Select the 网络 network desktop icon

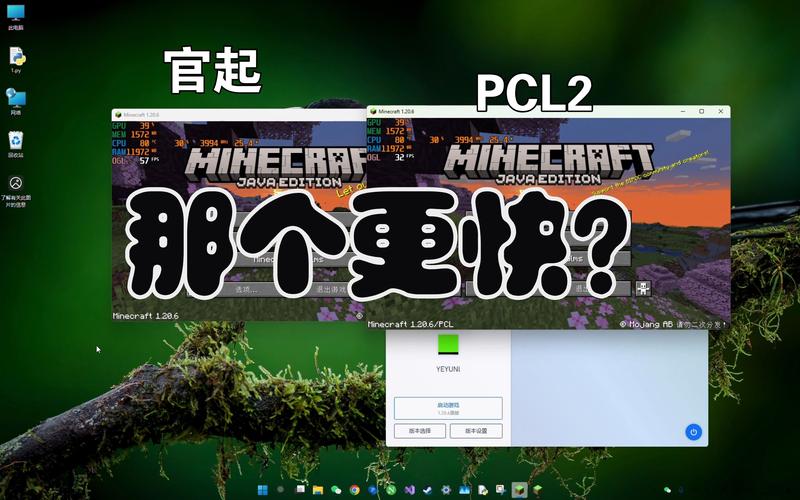point(16,101)
